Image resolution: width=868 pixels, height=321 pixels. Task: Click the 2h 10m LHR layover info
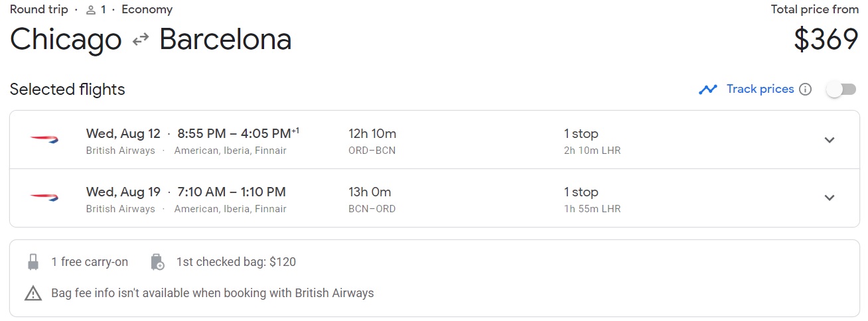[x=592, y=151]
